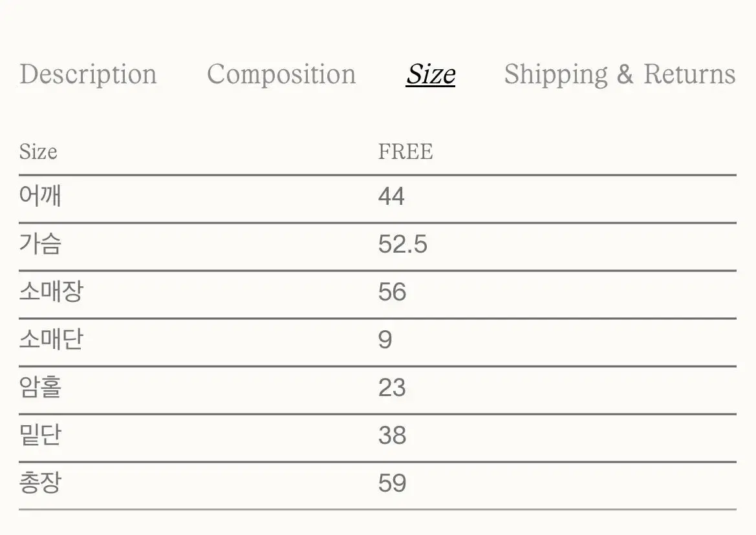Click the armhole value 23
This screenshot has width=756, height=535.
click(392, 387)
